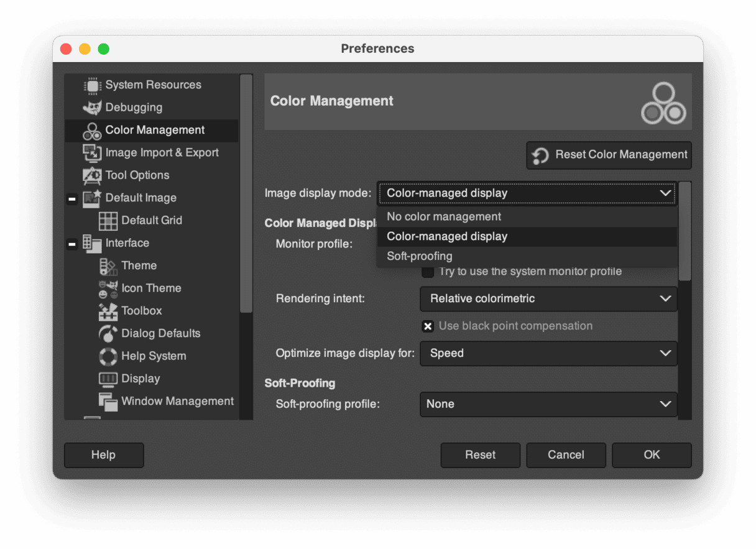Collapse the Interface tree node
The image size is (756, 549).
pos(72,244)
